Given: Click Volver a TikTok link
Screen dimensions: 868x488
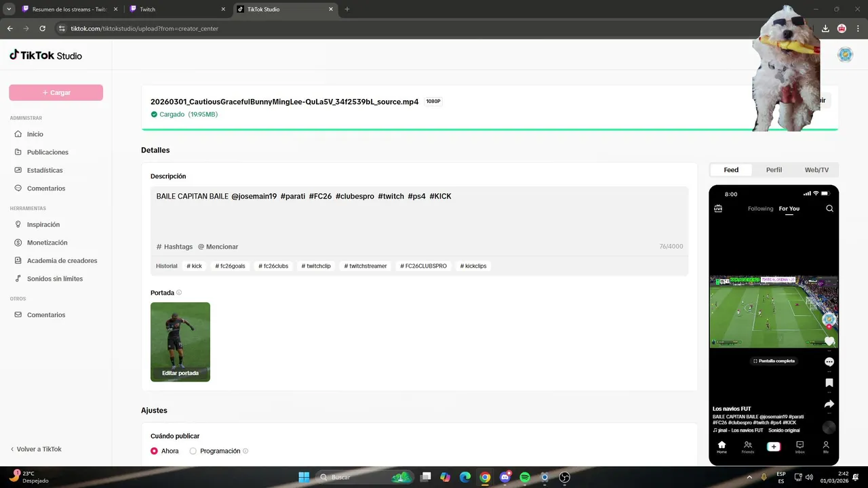Looking at the screenshot, I should [35, 449].
